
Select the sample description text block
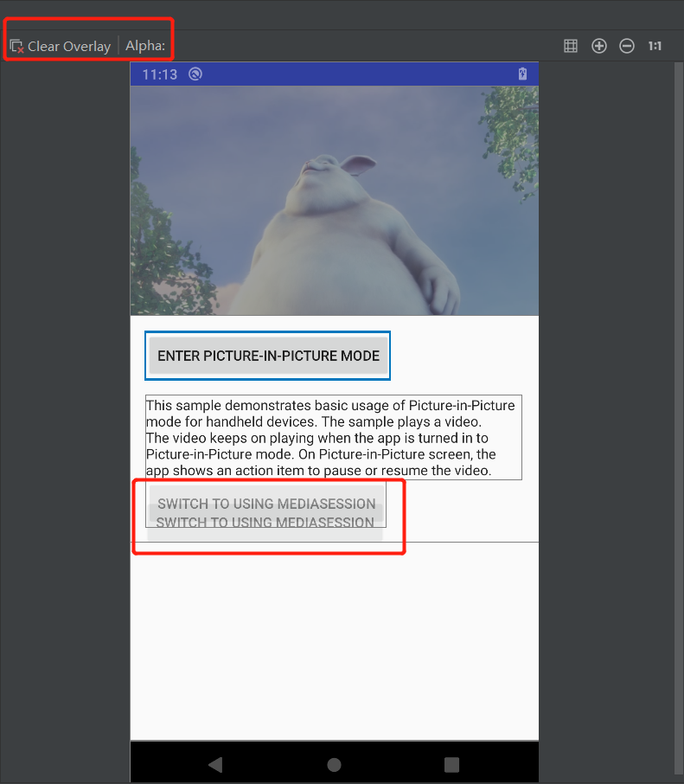click(x=333, y=438)
